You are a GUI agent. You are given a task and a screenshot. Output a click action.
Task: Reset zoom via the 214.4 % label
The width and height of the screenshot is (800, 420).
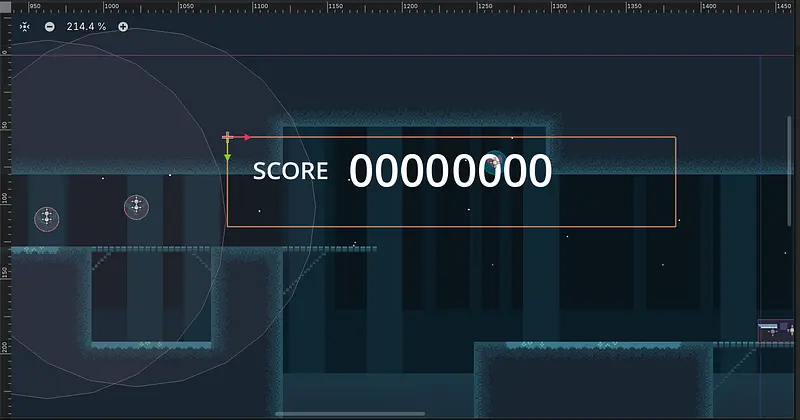pos(86,26)
